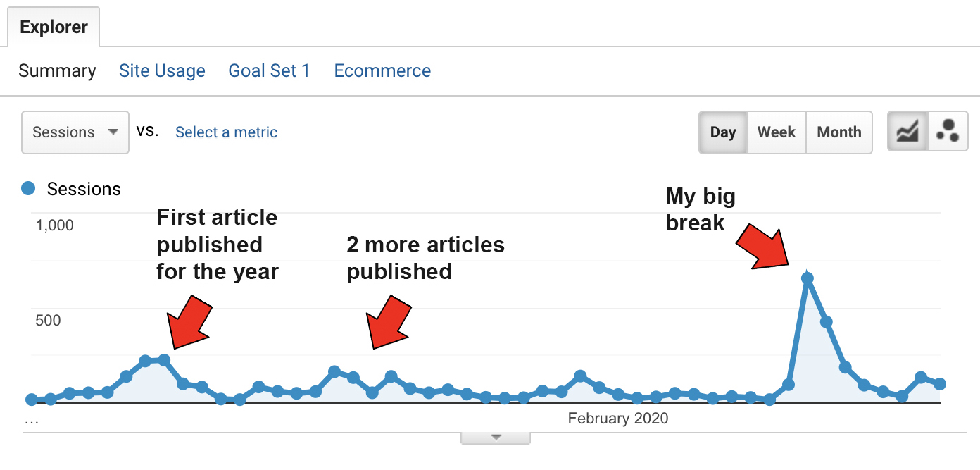Click the dropdown arrow inside the Sessions selector
The height and width of the screenshot is (470, 980).
113,132
